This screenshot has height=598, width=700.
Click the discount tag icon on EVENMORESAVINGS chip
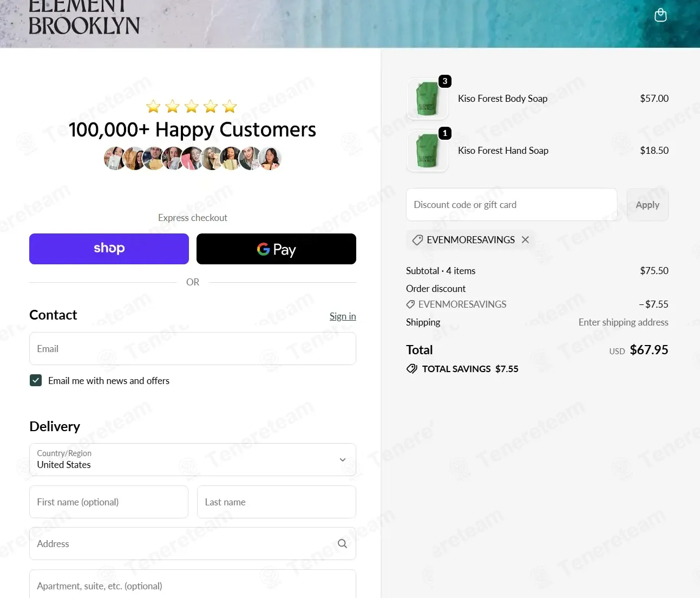[x=417, y=240]
